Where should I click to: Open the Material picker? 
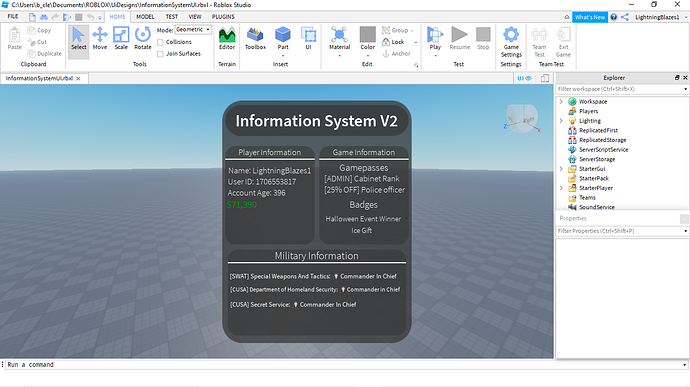(x=340, y=38)
